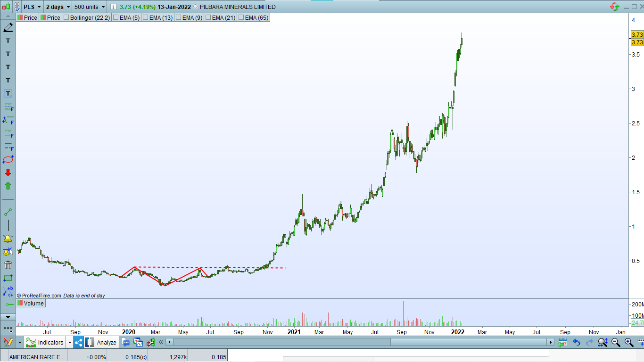Click the 2021 label on time axis
This screenshot has height=362, width=644.
pyautogui.click(x=294, y=332)
